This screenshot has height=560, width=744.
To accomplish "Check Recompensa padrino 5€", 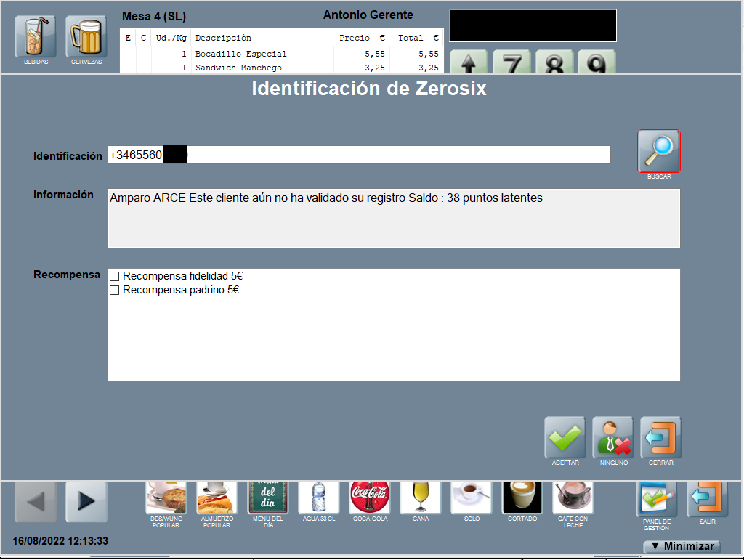I will pyautogui.click(x=114, y=291).
